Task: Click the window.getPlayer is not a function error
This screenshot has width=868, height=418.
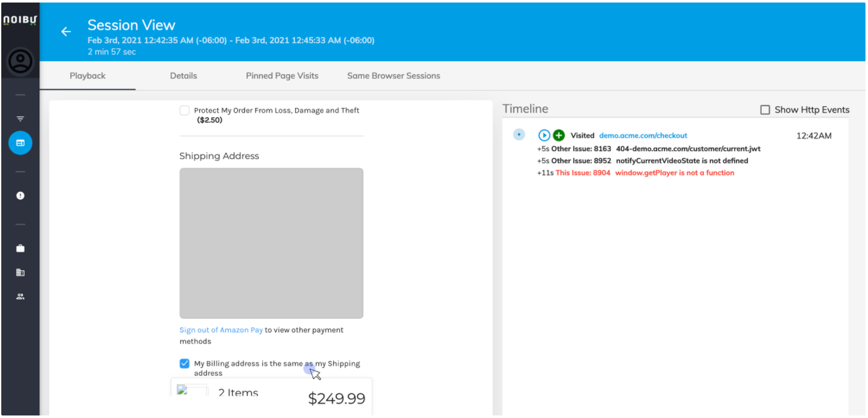Action: pyautogui.click(x=675, y=173)
